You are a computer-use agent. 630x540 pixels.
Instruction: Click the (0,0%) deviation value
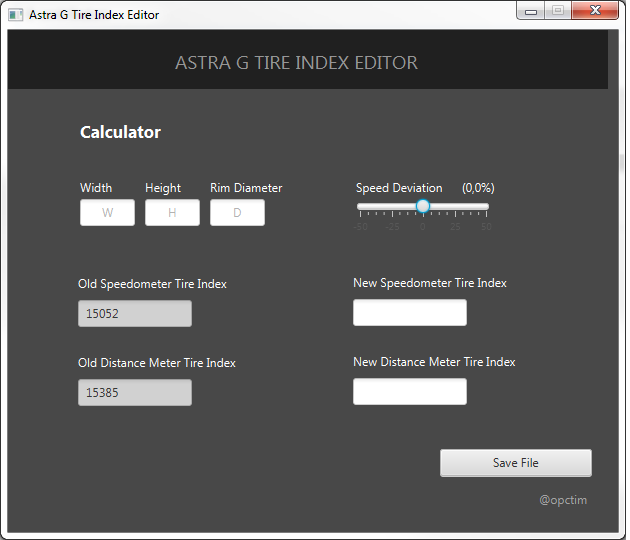478,188
